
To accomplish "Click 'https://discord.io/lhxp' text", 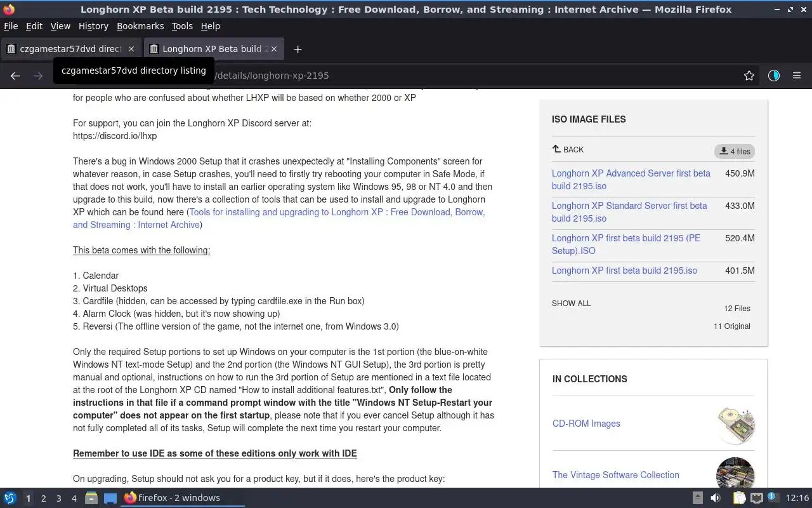I will pos(115,136).
